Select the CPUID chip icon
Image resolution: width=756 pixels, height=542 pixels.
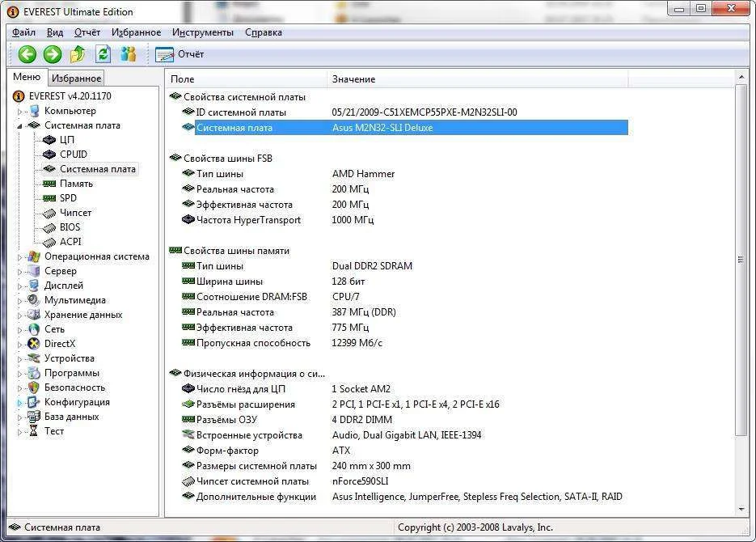pyautogui.click(x=49, y=155)
